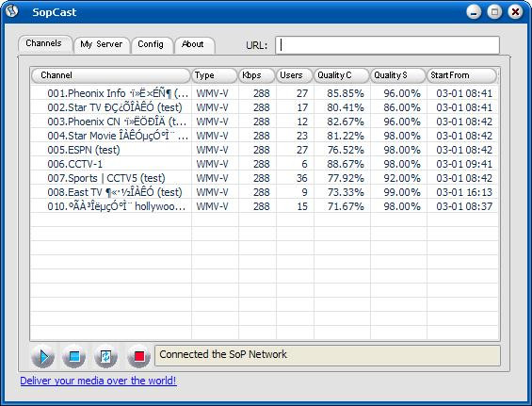This screenshot has width=532, height=406.
Task: Sort by the Type column header
Action: pyautogui.click(x=215, y=75)
